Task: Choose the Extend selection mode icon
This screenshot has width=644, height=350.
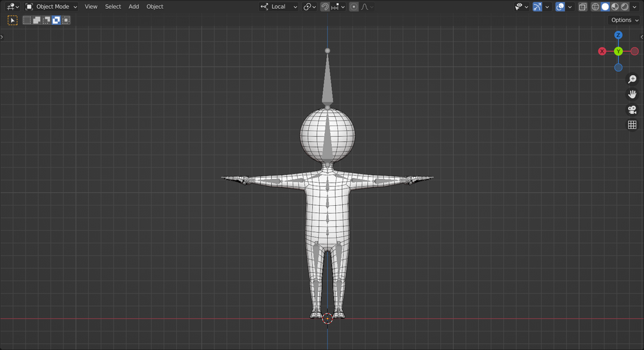Action: click(37, 20)
